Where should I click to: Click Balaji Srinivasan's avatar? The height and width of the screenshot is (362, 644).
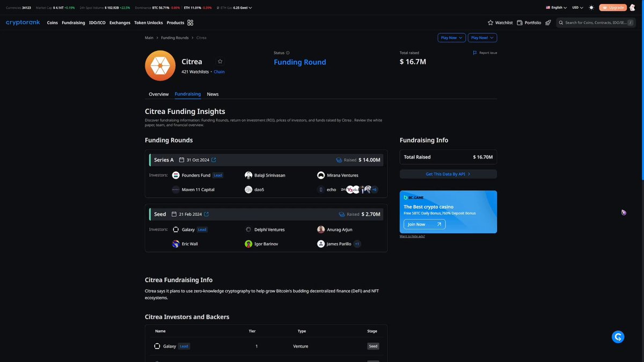(x=248, y=175)
